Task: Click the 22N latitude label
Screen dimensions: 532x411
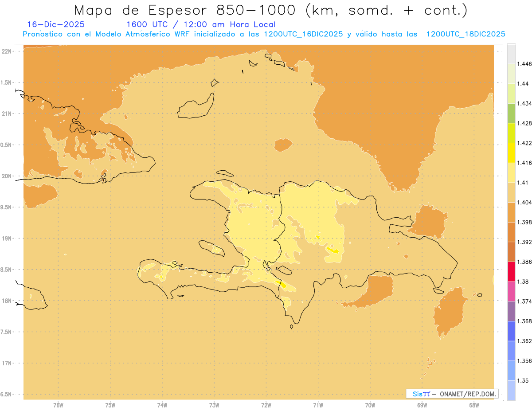Action: pyautogui.click(x=7, y=51)
